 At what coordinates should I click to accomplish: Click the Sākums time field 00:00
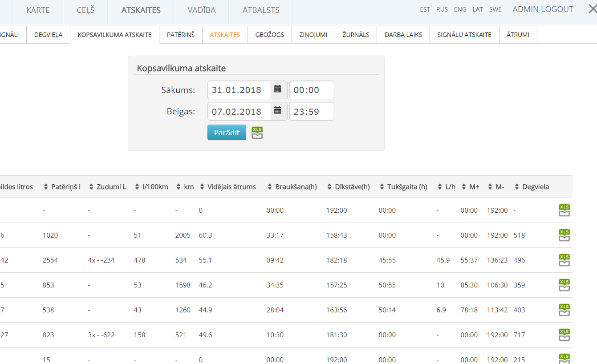[312, 90]
